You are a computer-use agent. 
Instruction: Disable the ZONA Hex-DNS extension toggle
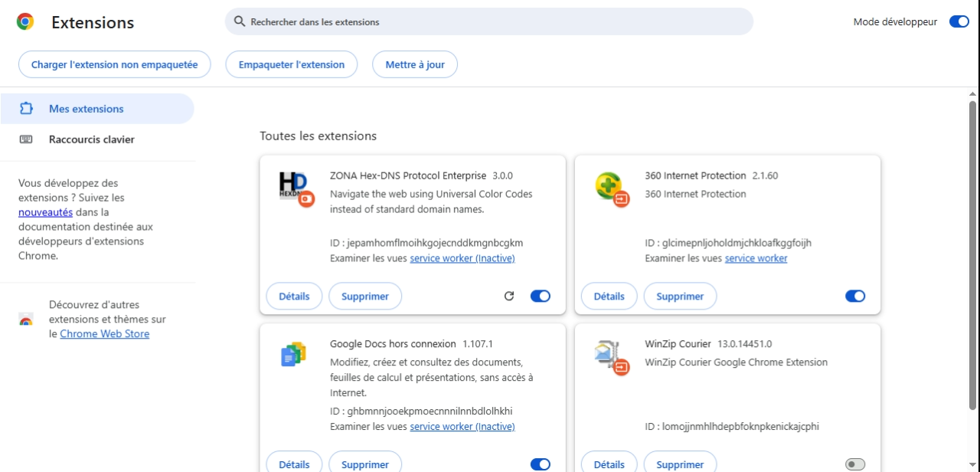[x=541, y=296]
